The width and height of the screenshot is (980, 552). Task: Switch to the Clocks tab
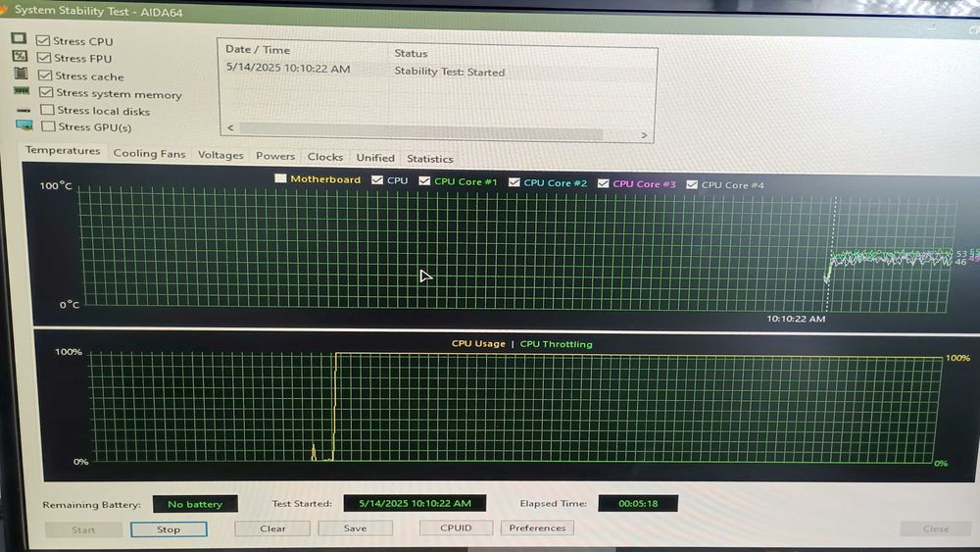pos(325,157)
